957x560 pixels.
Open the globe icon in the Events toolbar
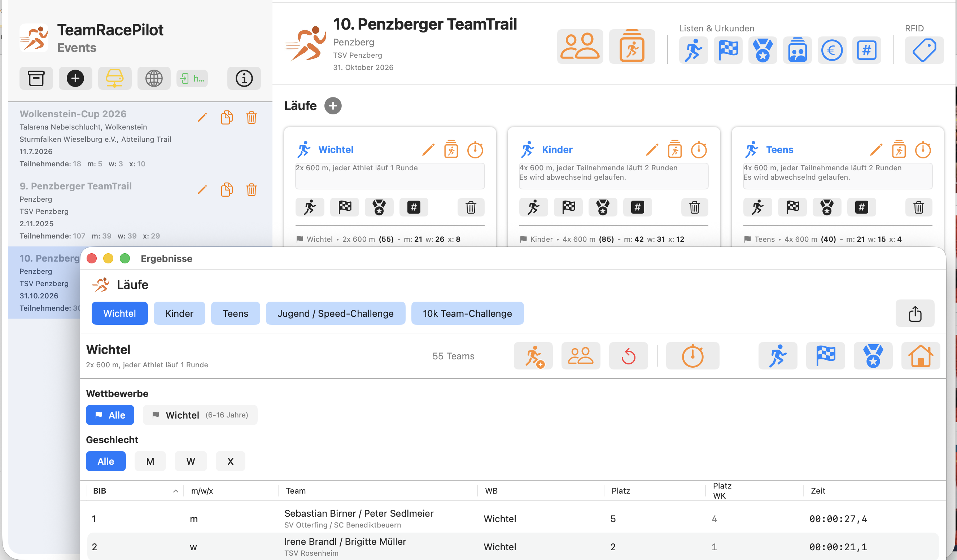click(154, 78)
